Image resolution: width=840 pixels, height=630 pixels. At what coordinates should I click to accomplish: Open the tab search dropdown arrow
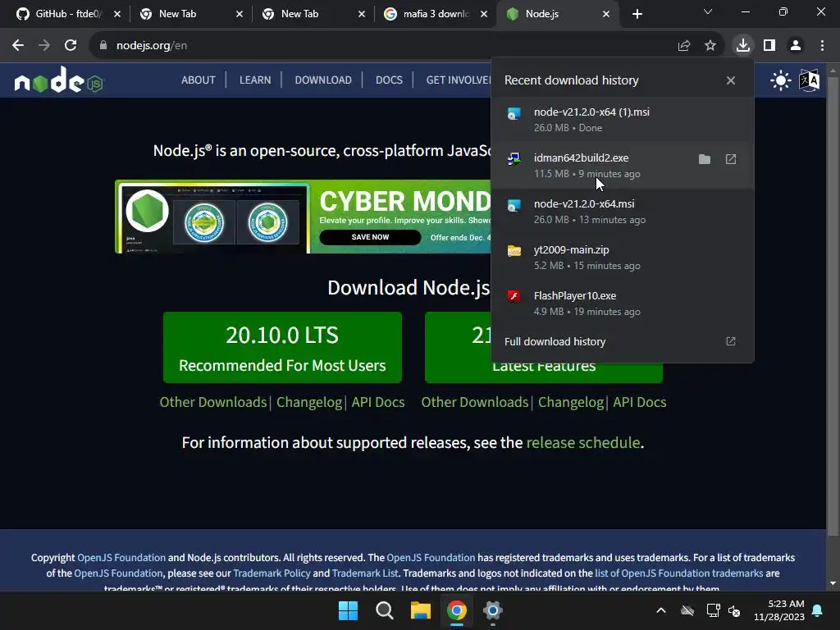pos(708,11)
